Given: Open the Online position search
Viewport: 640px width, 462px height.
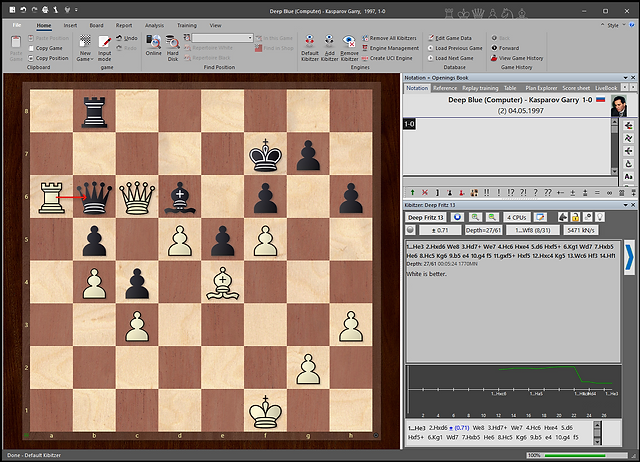Looking at the screenshot, I should click(153, 45).
